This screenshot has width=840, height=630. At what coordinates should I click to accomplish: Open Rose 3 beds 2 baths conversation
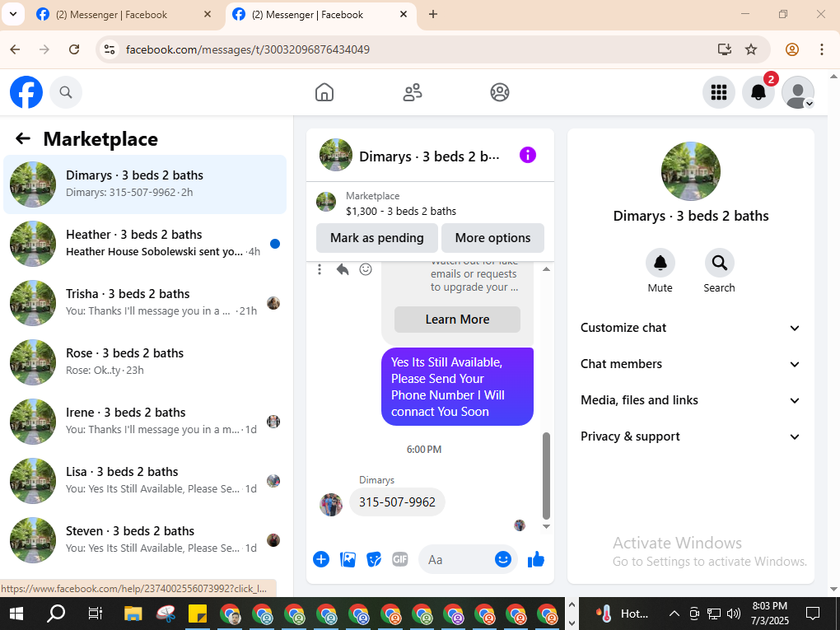[x=145, y=362]
